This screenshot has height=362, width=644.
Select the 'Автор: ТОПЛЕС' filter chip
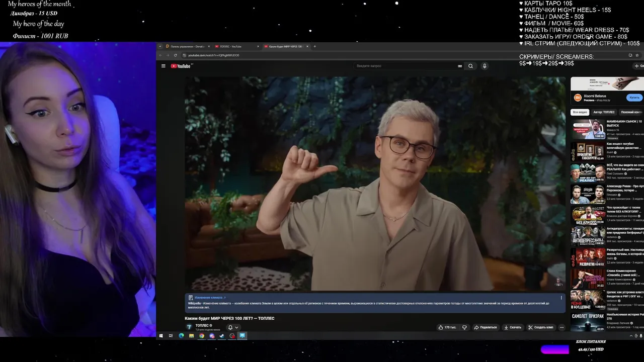click(x=604, y=112)
